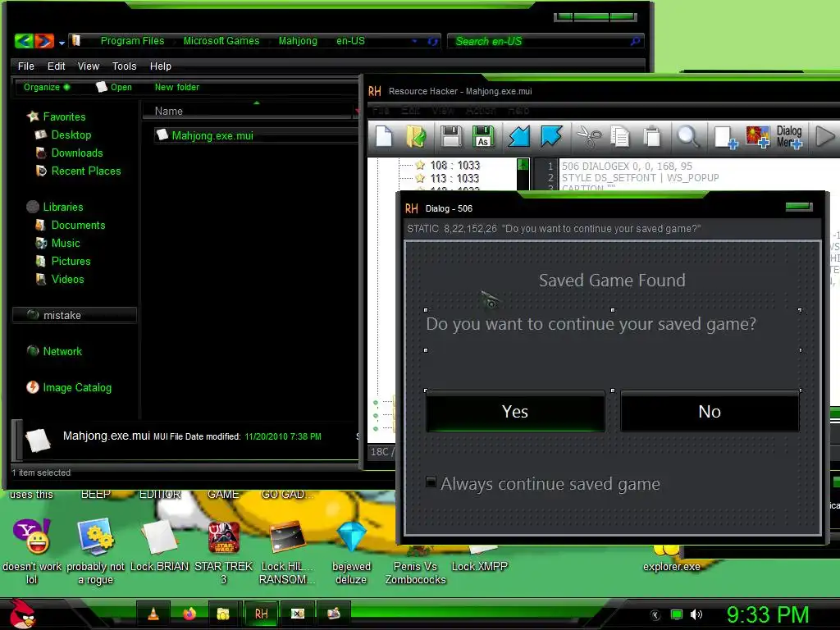The image size is (840, 630).
Task: Open the bejewed deluze desktop icon
Action: (x=351, y=554)
